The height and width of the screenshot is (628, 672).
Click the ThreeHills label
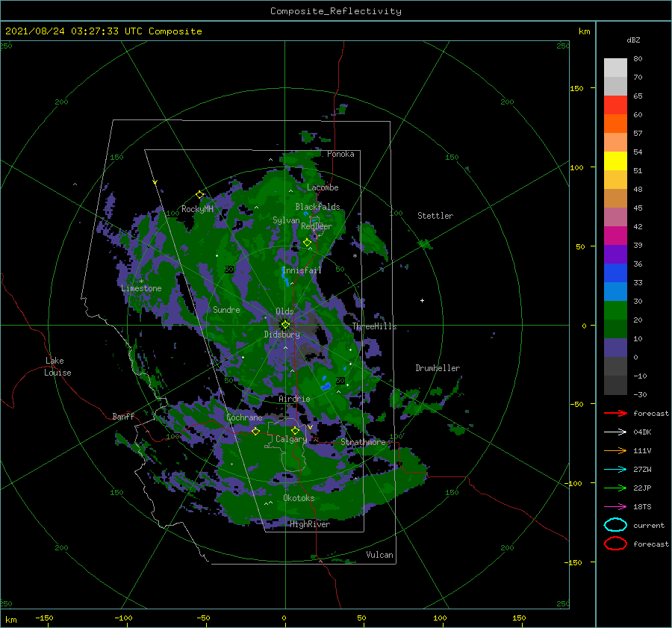pyautogui.click(x=374, y=326)
